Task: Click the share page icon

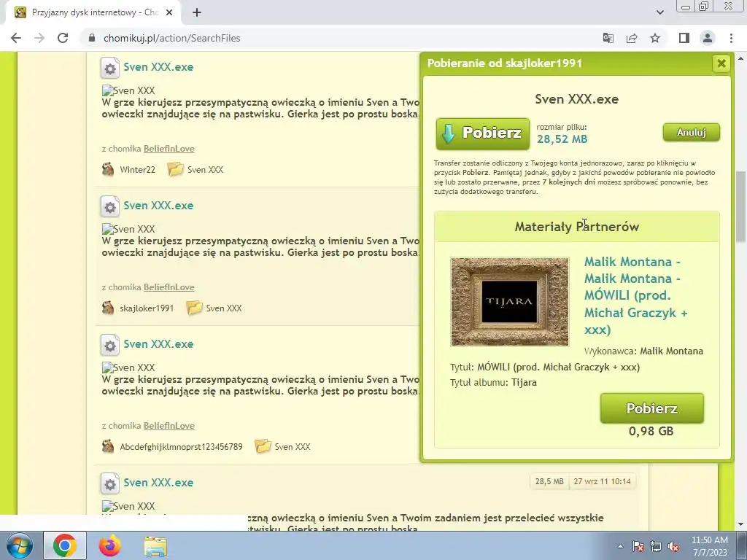Action: 632,38
